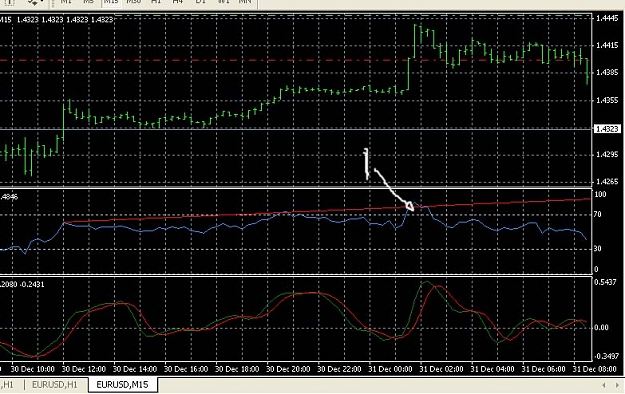Viewport: 625px width, 394px height.
Task: Click the 30 Dec 22:00 time label
Action: coord(339,369)
